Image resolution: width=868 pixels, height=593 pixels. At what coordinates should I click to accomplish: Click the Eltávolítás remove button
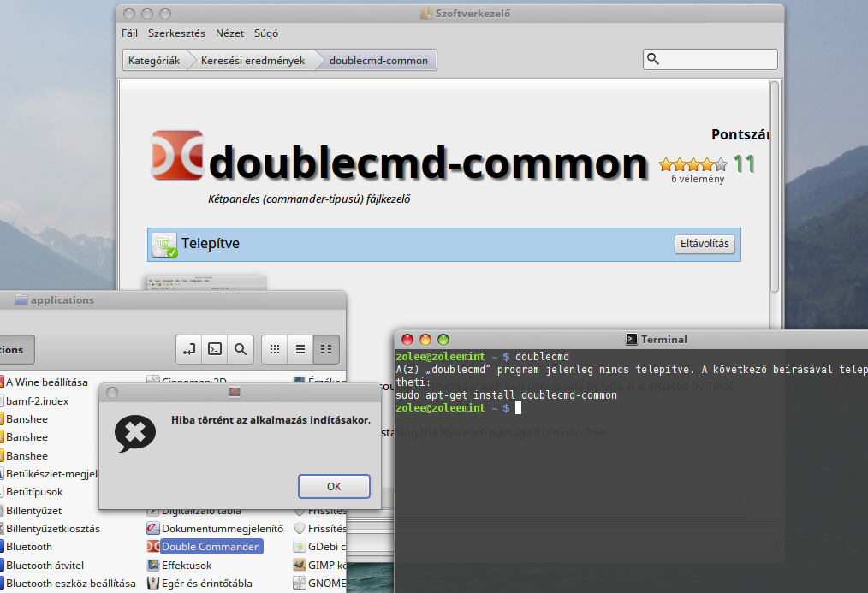click(705, 244)
